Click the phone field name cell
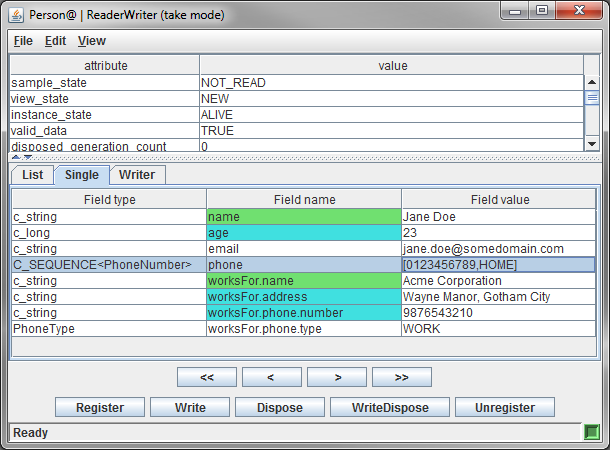The width and height of the screenshot is (610, 450). coord(304,264)
